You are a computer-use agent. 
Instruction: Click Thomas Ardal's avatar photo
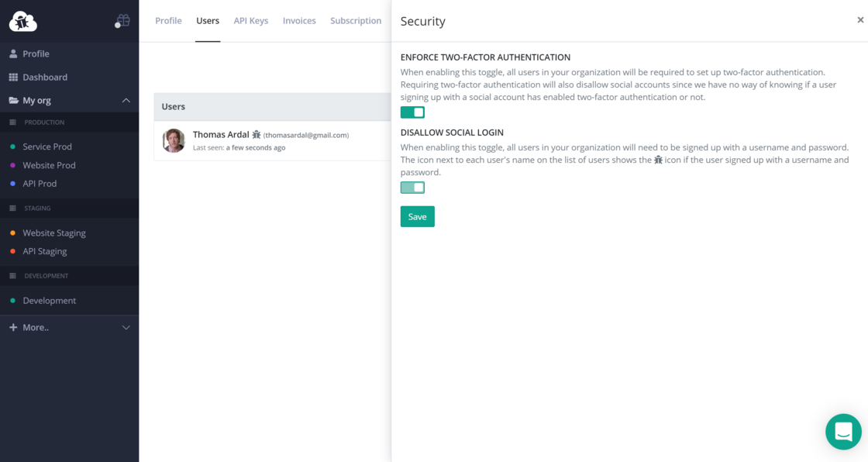[174, 141]
